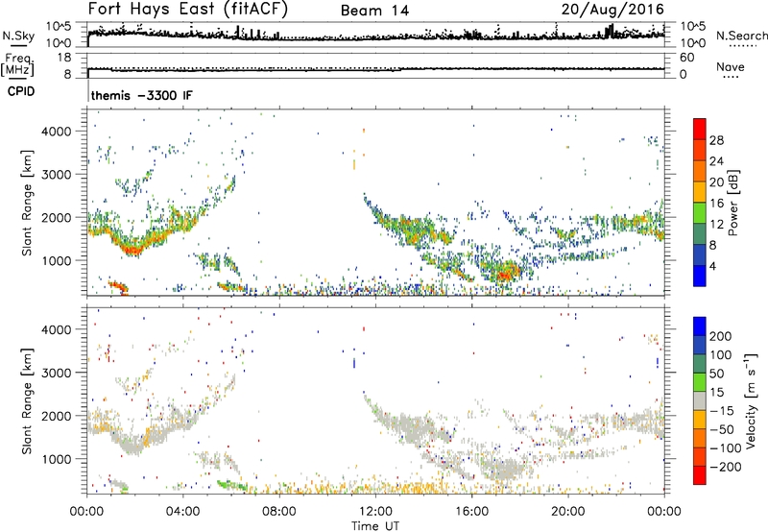Image resolution: width=768 pixels, height=532 pixels.
Task: Click the '28' tick on Power colorbar
Action: [716, 140]
